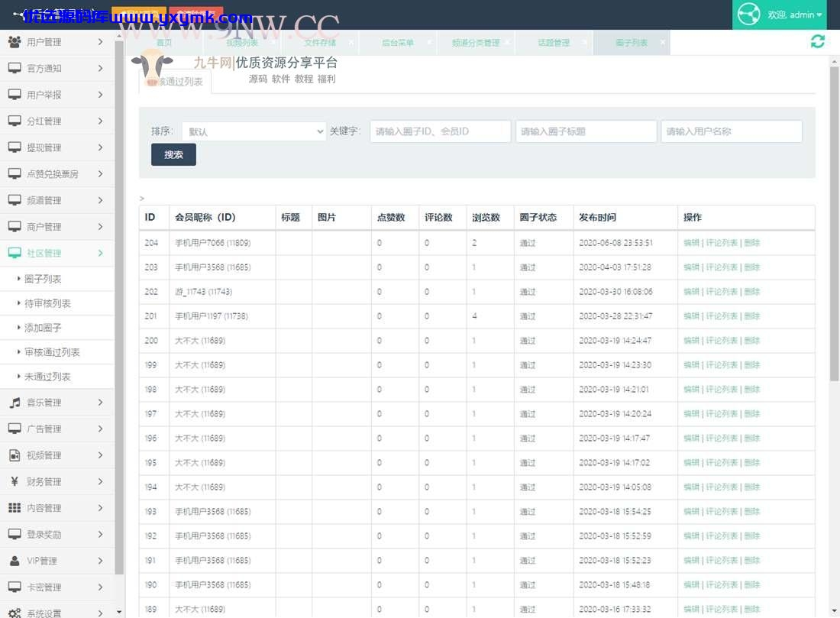Screen dimensions: 840x618
Task: Click the monitor icon beside 用户举报
Action: (x=15, y=94)
